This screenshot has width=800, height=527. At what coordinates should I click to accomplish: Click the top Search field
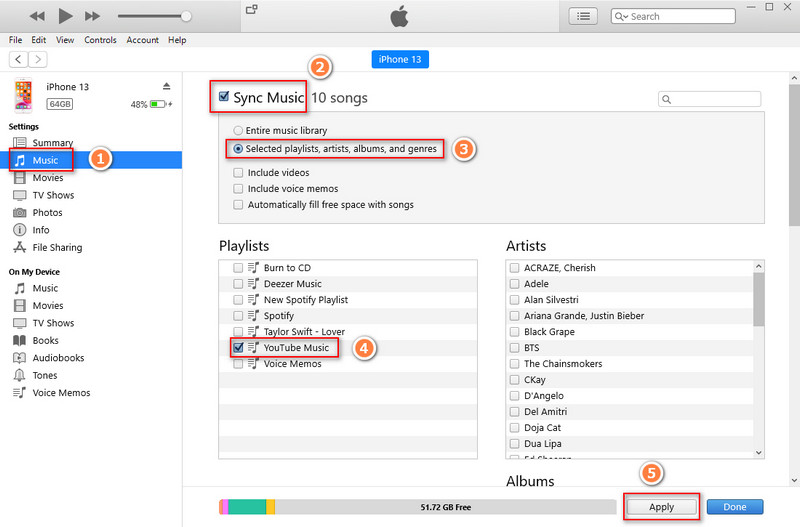673,16
